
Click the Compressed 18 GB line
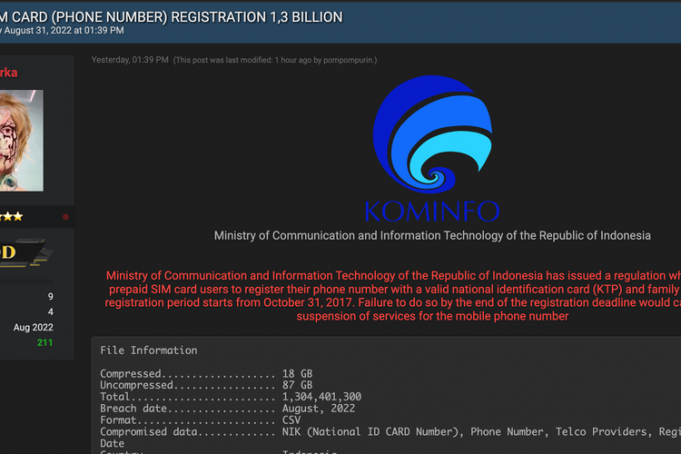(206, 374)
